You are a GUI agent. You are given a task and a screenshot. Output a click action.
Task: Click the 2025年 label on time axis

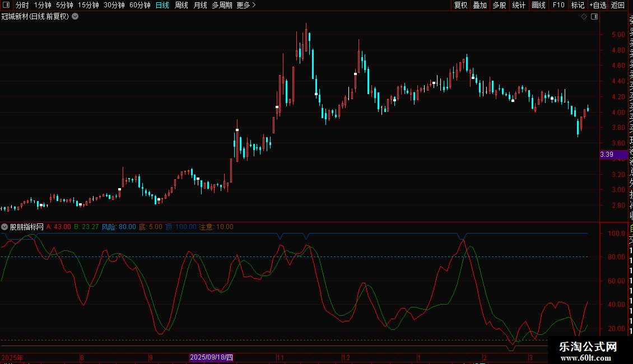(x=12, y=357)
